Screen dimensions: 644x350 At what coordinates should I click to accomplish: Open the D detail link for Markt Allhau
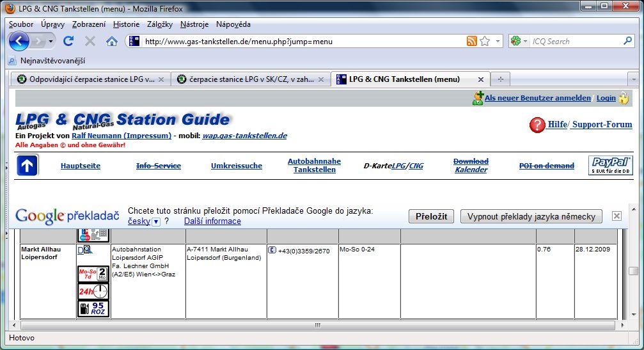(x=80, y=250)
